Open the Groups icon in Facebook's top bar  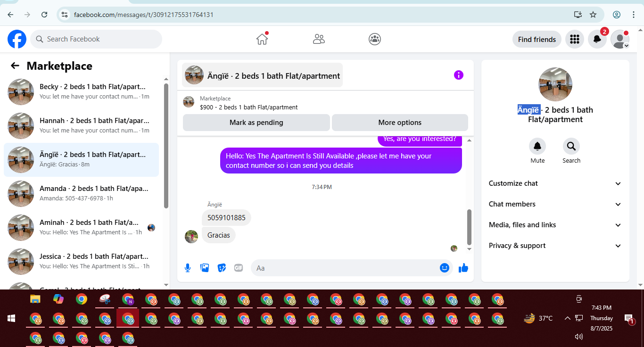point(375,39)
